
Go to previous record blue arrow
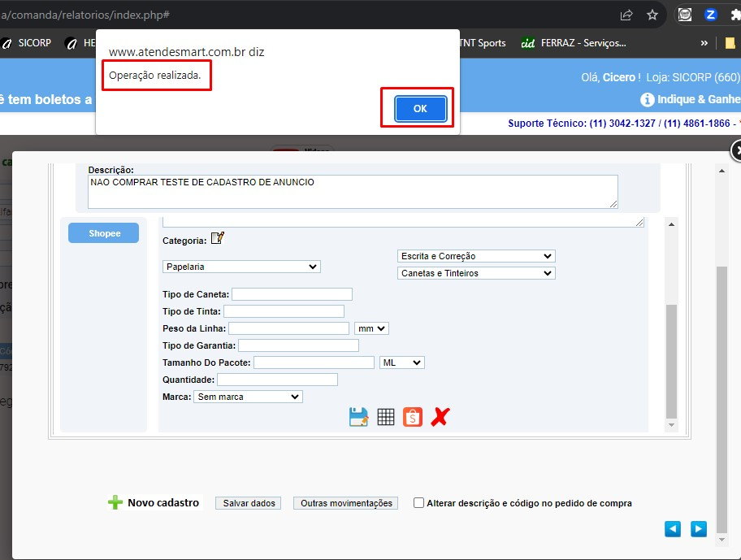coord(673,529)
